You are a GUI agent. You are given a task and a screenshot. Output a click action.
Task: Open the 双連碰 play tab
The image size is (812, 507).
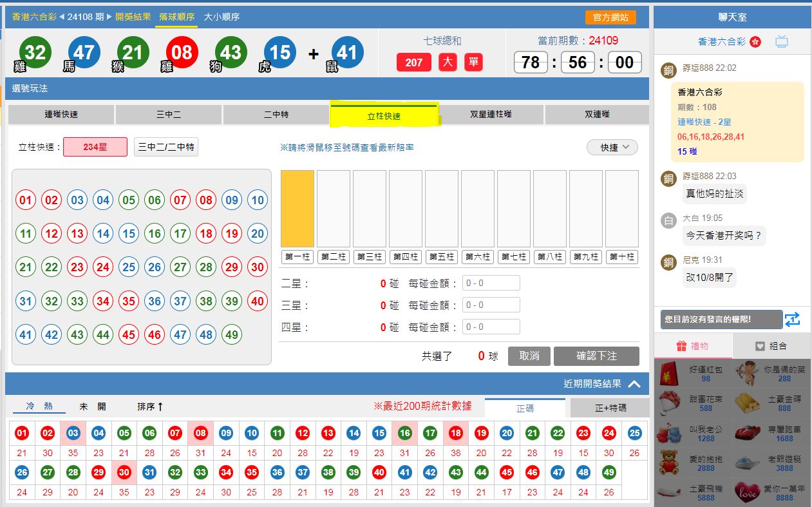point(597,115)
